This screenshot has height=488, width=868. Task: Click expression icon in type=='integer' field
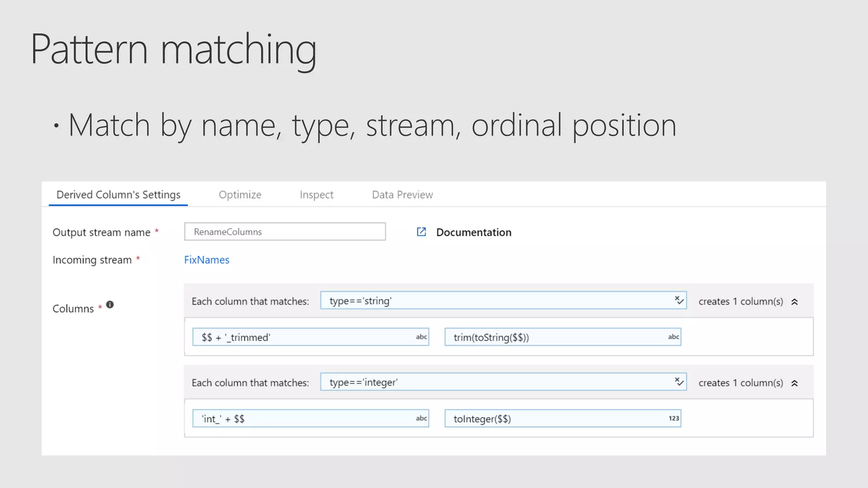(679, 382)
